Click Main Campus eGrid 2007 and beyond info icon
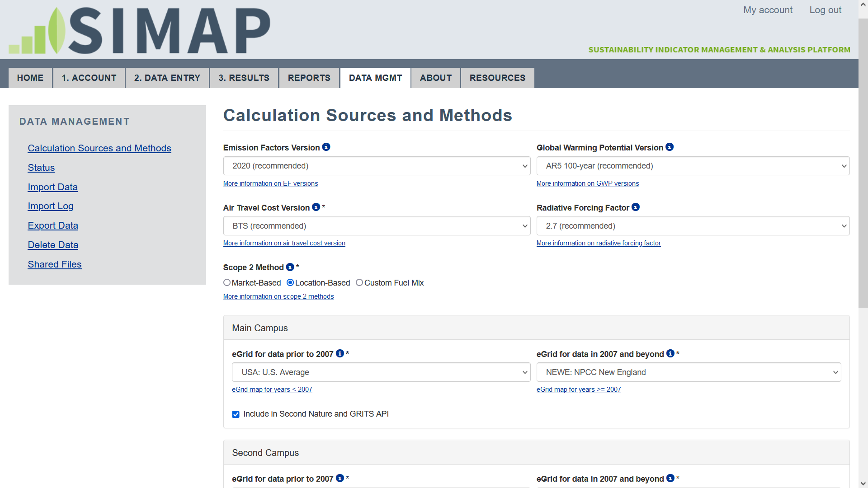 (670, 354)
